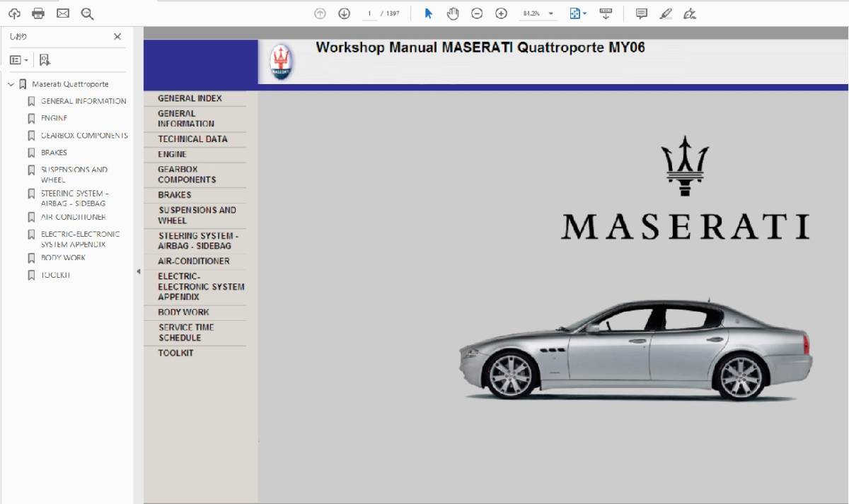Click GENERAL INFORMATION in page menu
Image resolution: width=849 pixels, height=504 pixels.
point(186,118)
